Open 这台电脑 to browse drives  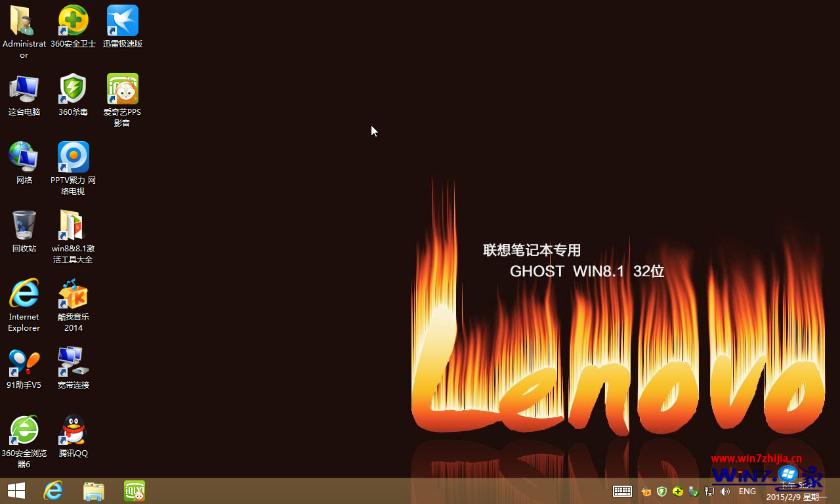tap(24, 89)
